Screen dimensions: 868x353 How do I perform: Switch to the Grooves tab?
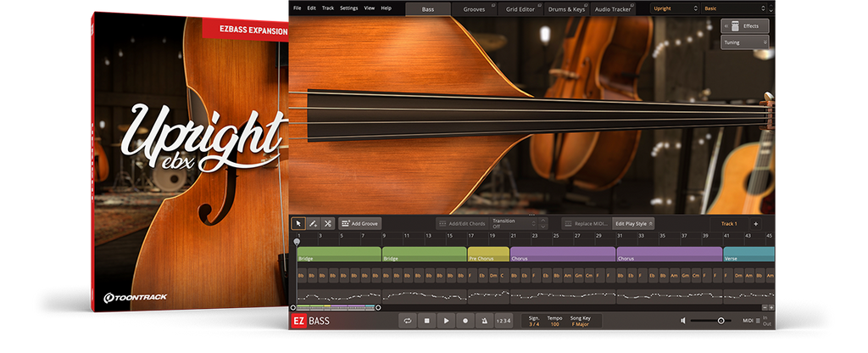click(475, 8)
